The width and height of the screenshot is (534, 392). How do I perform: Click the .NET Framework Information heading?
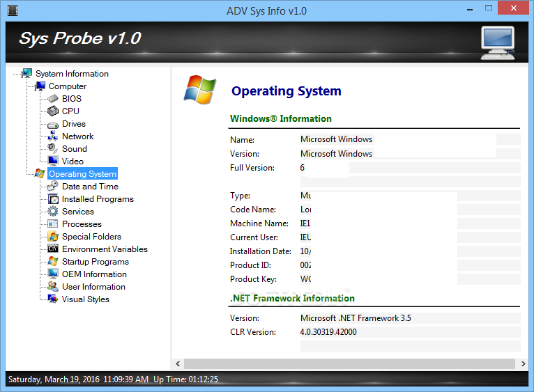coord(292,298)
